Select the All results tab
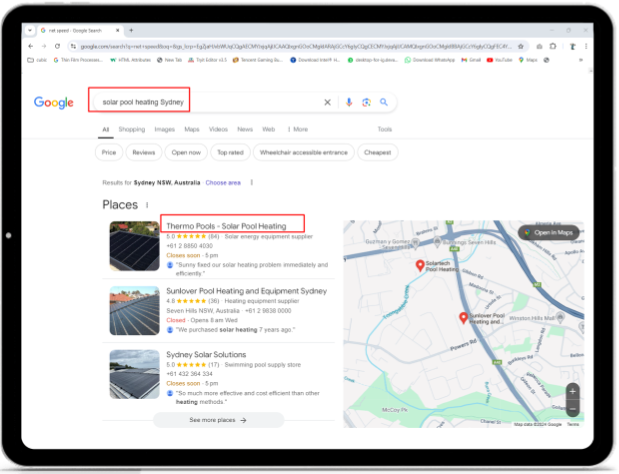The height and width of the screenshot is (474, 619). pos(106,129)
